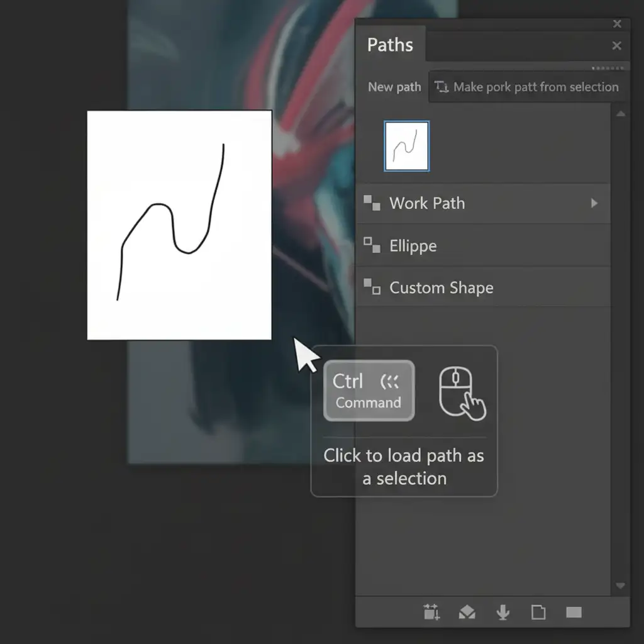Click the square-with-arrows icon in the panel footer
This screenshot has width=644, height=644.
pyautogui.click(x=431, y=612)
